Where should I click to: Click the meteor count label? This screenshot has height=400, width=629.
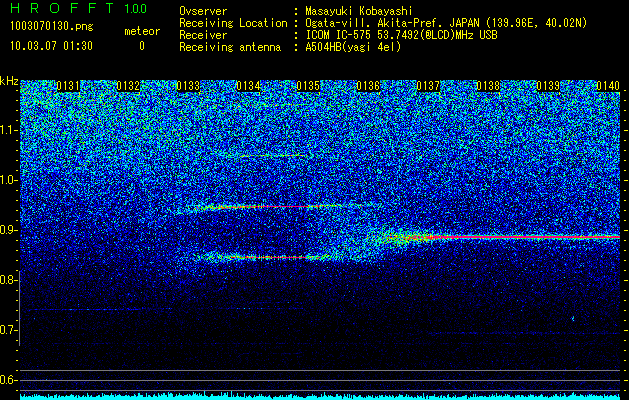point(142,31)
